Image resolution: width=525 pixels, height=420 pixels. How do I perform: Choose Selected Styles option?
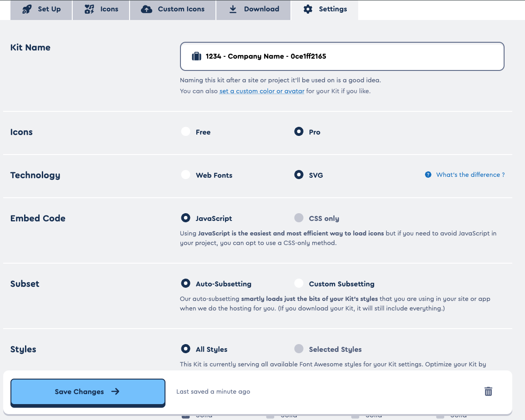[x=299, y=349]
